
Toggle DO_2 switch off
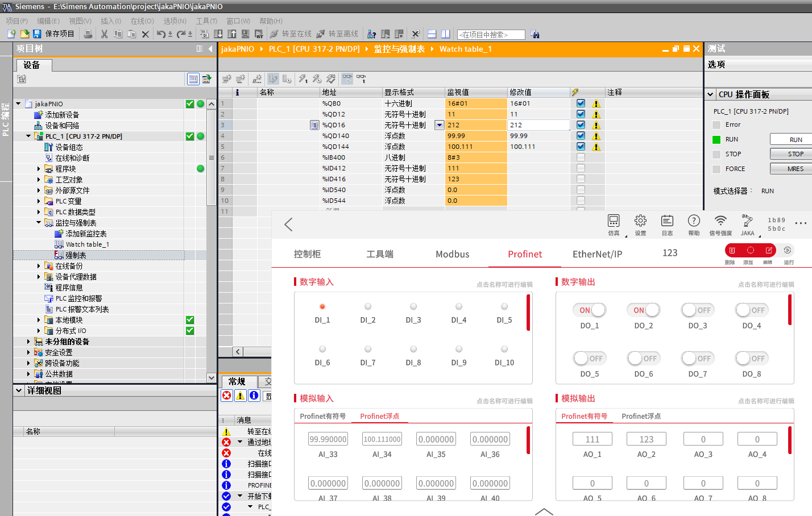click(644, 310)
